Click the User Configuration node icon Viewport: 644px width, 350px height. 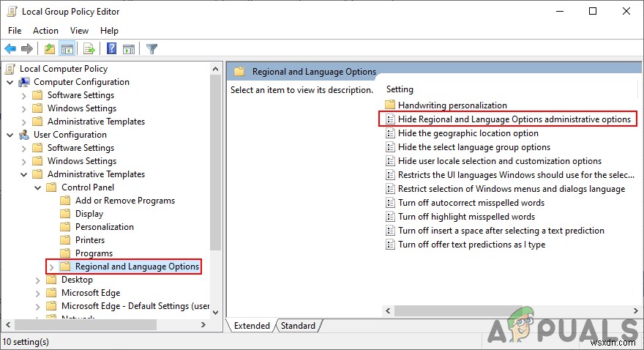(24, 135)
